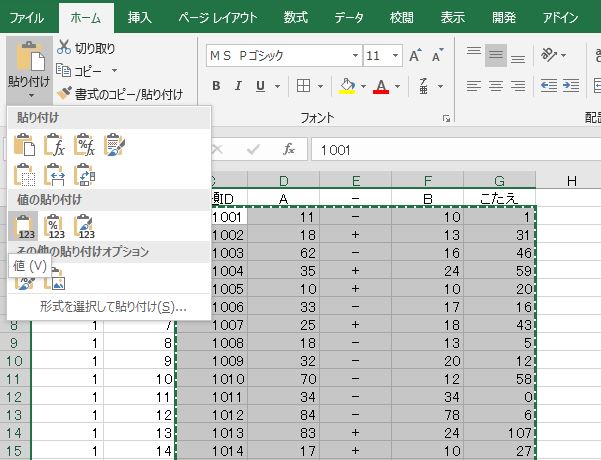601x460 pixels.
Task: Click the phonetic guide (ふりがな) button
Action: click(x=424, y=86)
